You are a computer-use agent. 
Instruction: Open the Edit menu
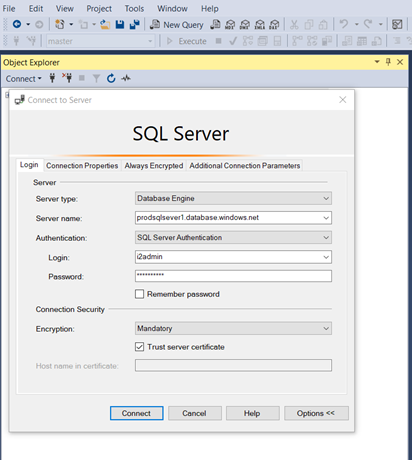(36, 8)
